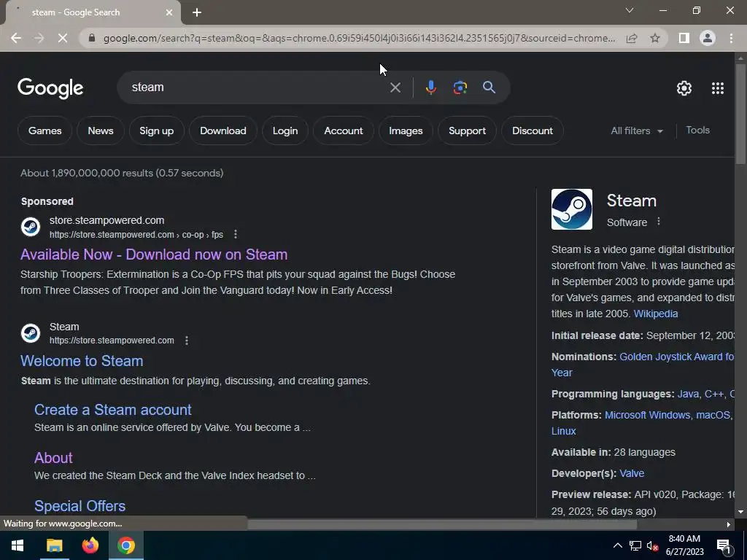Image resolution: width=747 pixels, height=560 pixels.
Task: Filter results by Games
Action: [44, 131]
